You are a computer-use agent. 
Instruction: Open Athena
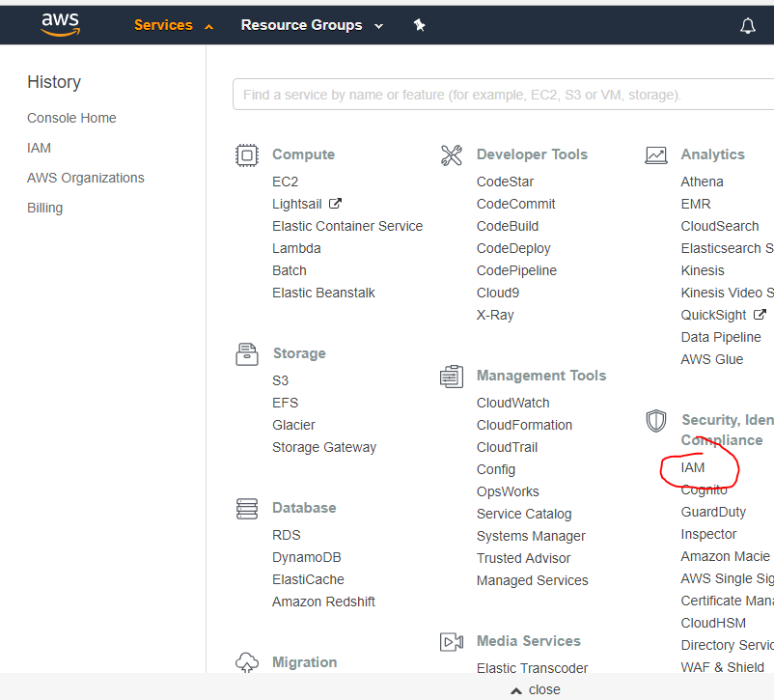tap(702, 182)
